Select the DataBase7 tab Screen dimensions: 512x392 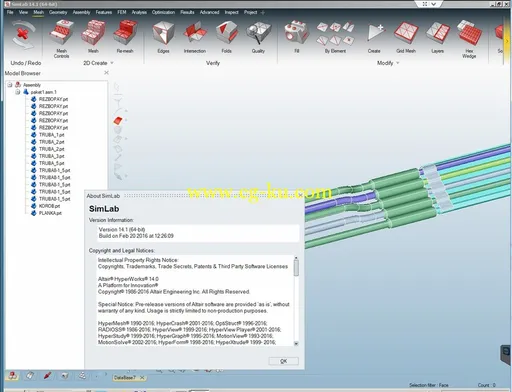click(125, 378)
